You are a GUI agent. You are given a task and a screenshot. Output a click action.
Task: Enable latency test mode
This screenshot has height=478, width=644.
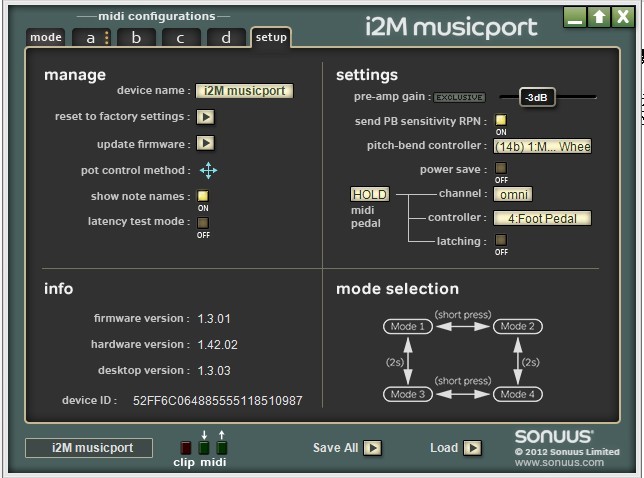click(203, 223)
